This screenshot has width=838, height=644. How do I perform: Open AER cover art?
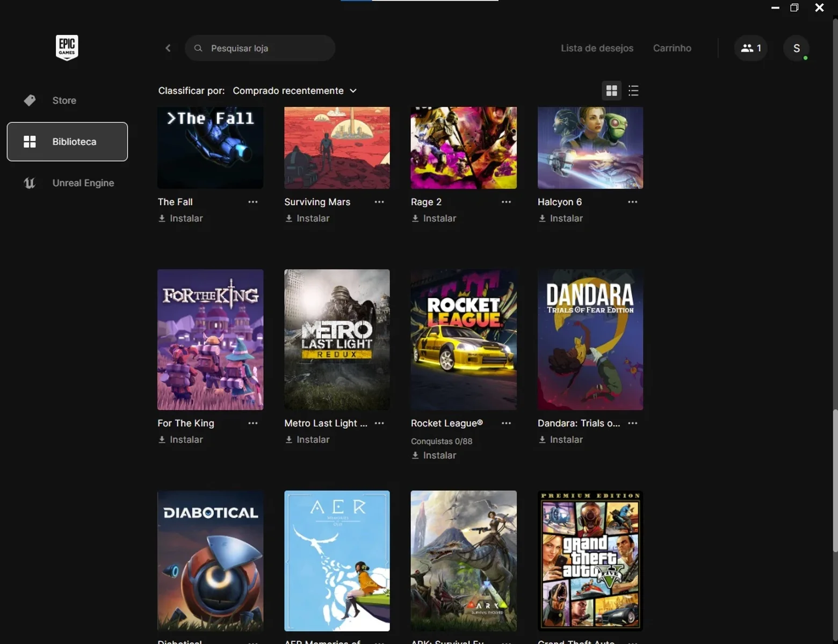coord(337,561)
